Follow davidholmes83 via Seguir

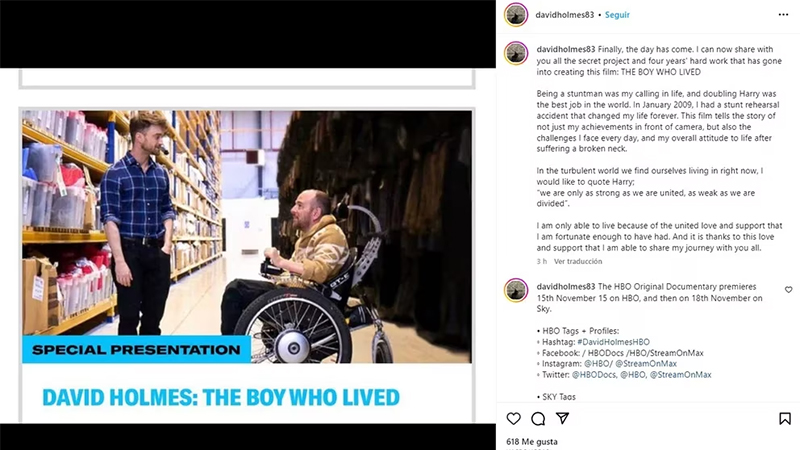click(x=617, y=15)
